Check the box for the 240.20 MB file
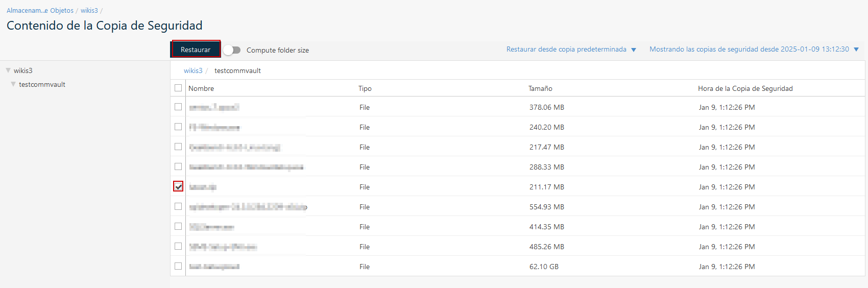The image size is (868, 288). click(178, 127)
